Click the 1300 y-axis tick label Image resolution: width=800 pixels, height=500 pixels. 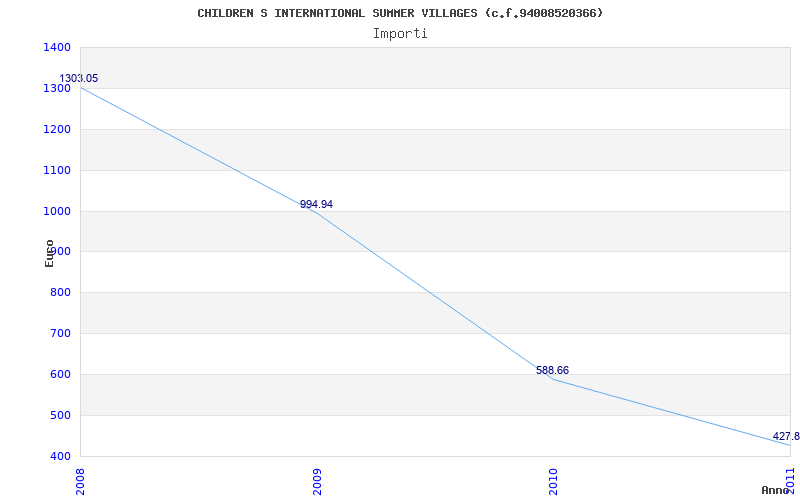[57, 89]
